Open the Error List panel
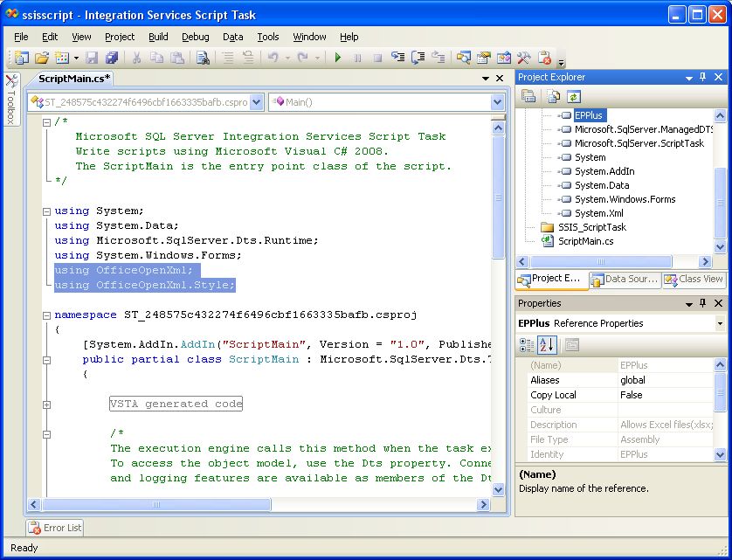Screen dimensions: 732x560 coord(55,528)
